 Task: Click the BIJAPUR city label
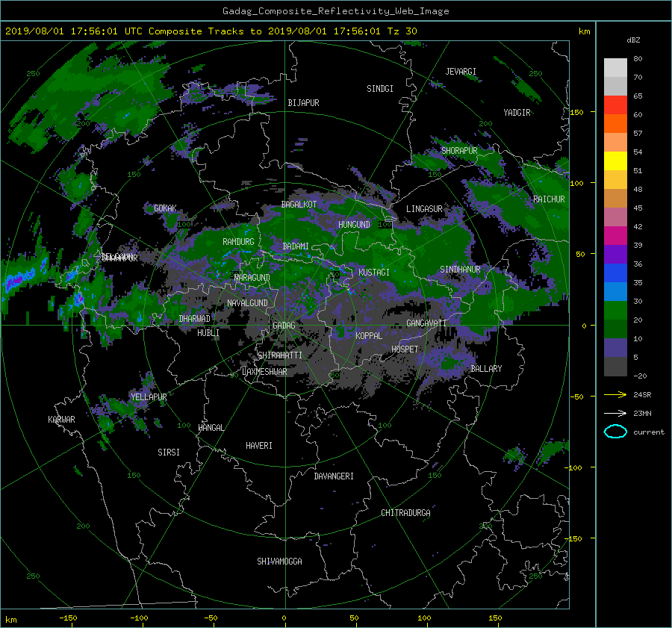pos(303,103)
